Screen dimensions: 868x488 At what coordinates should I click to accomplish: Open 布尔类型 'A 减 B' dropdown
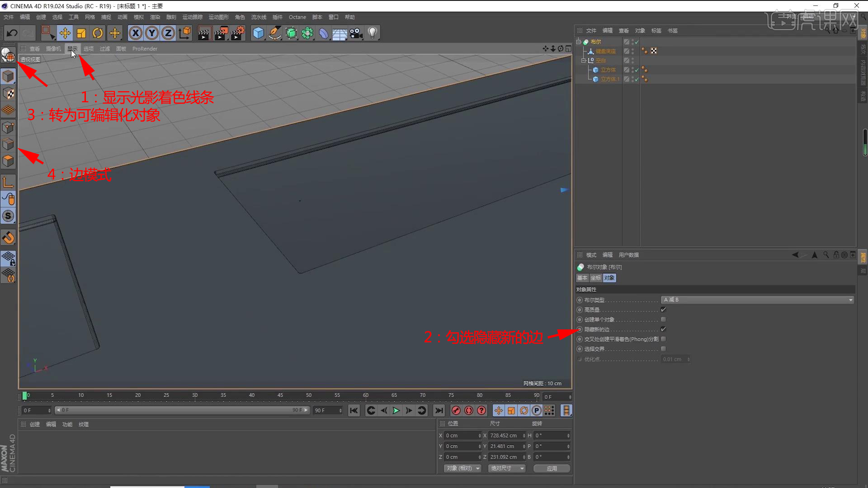[x=757, y=300]
